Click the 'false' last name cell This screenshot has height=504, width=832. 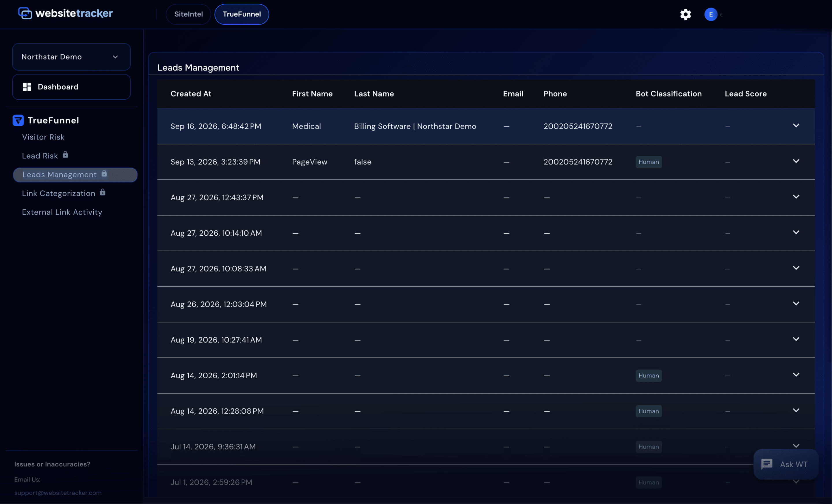tap(363, 162)
